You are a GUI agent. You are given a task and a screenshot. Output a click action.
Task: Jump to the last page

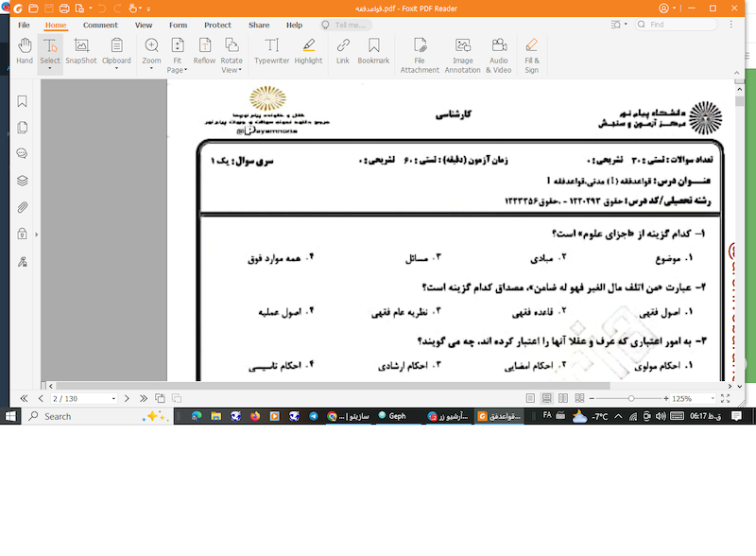click(144, 398)
